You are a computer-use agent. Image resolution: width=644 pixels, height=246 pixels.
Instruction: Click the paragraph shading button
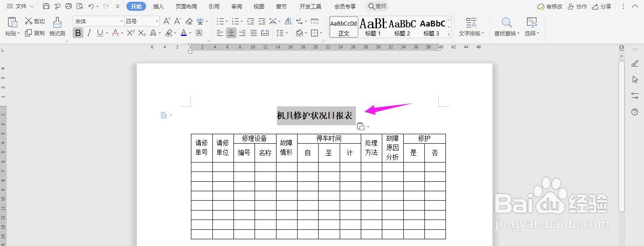(299, 33)
